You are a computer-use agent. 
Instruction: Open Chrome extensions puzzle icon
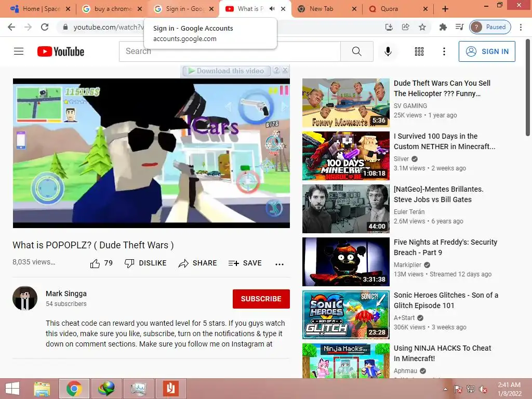(443, 27)
